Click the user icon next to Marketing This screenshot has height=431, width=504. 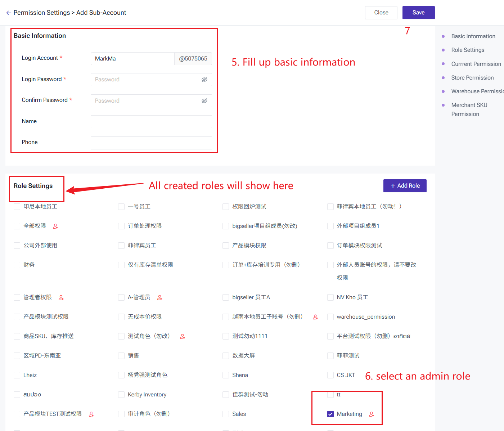pos(372,414)
